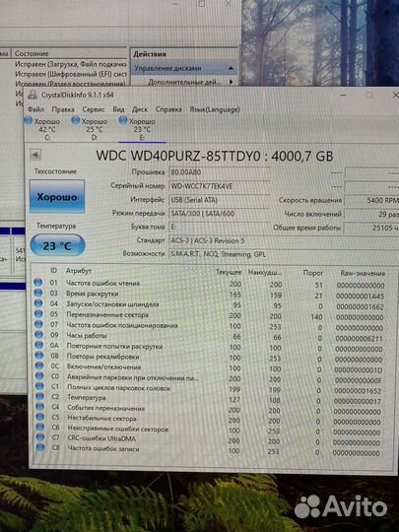Select disk D: tab showing 25 °C

click(90, 129)
